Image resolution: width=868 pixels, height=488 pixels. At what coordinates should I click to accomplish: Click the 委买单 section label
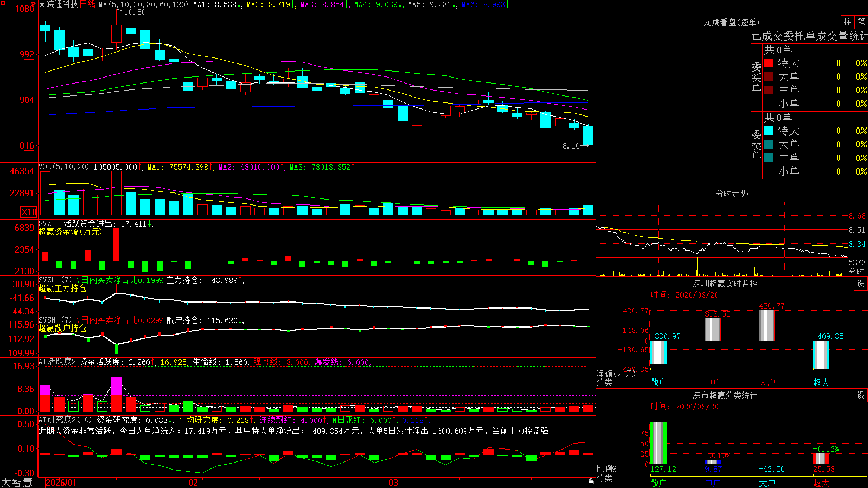pyautogui.click(x=756, y=78)
